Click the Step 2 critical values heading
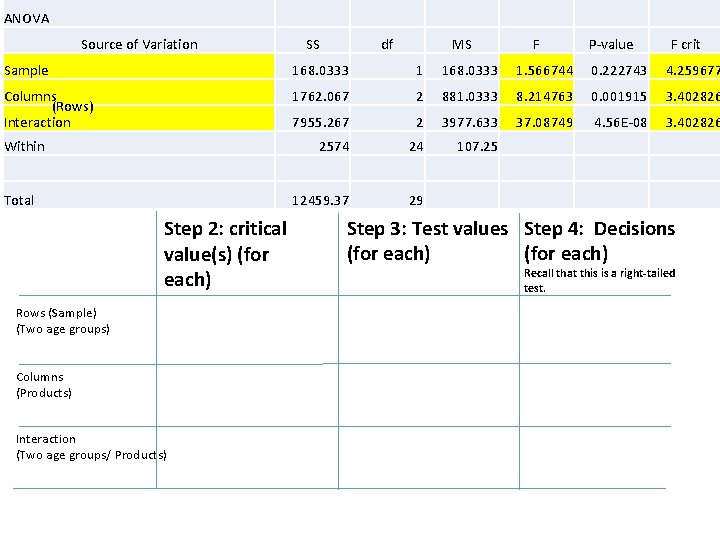Screen dimensions: 720x540 coord(225,254)
